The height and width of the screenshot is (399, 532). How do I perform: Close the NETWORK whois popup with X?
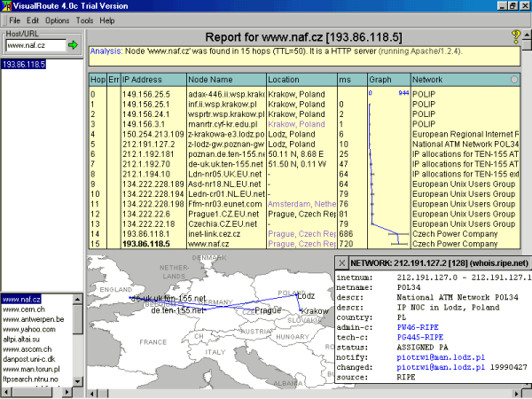[342, 263]
